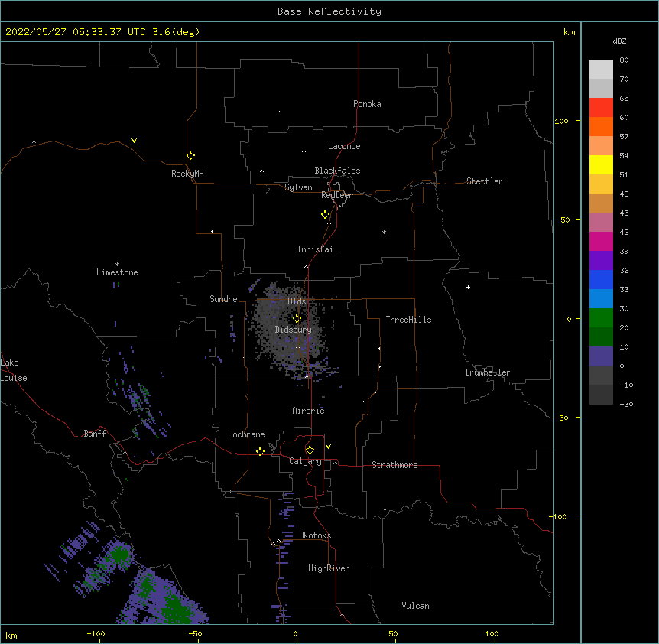Image resolution: width=659 pixels, height=644 pixels.
Task: Select the slate purple 10-0 dBZ swatch
Action: click(601, 356)
